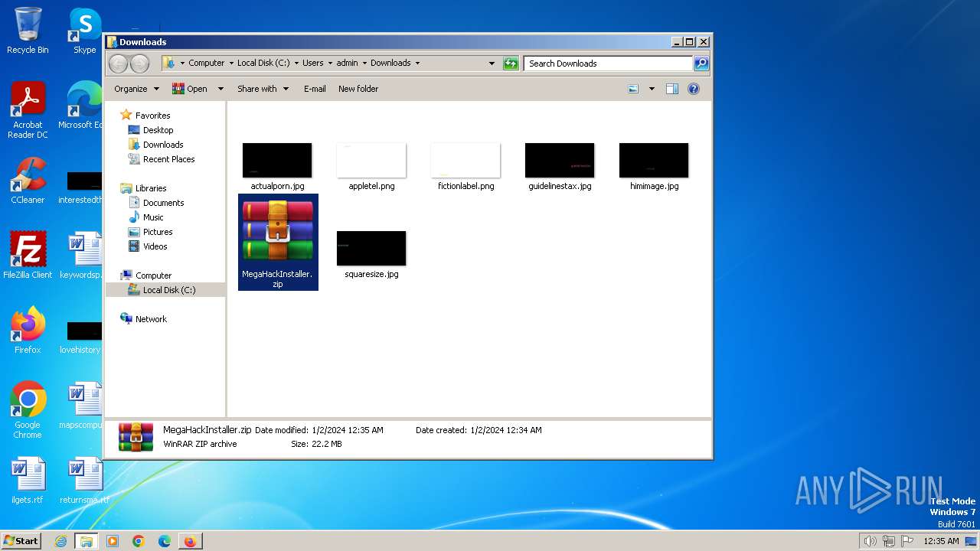The height and width of the screenshot is (551, 980).
Task: Launch Google Chrome from the desktop
Action: click(x=28, y=410)
